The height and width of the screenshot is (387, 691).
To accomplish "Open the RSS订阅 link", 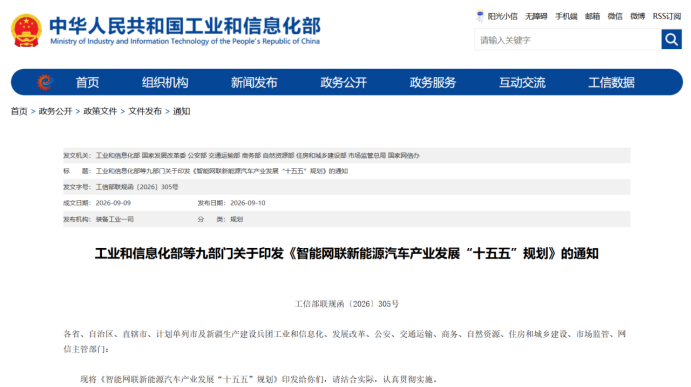I will tap(667, 16).
